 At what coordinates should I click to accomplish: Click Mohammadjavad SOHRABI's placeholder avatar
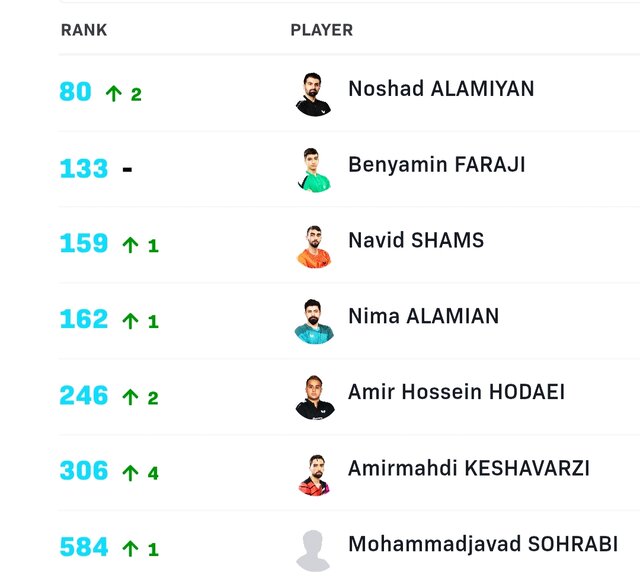(x=314, y=549)
